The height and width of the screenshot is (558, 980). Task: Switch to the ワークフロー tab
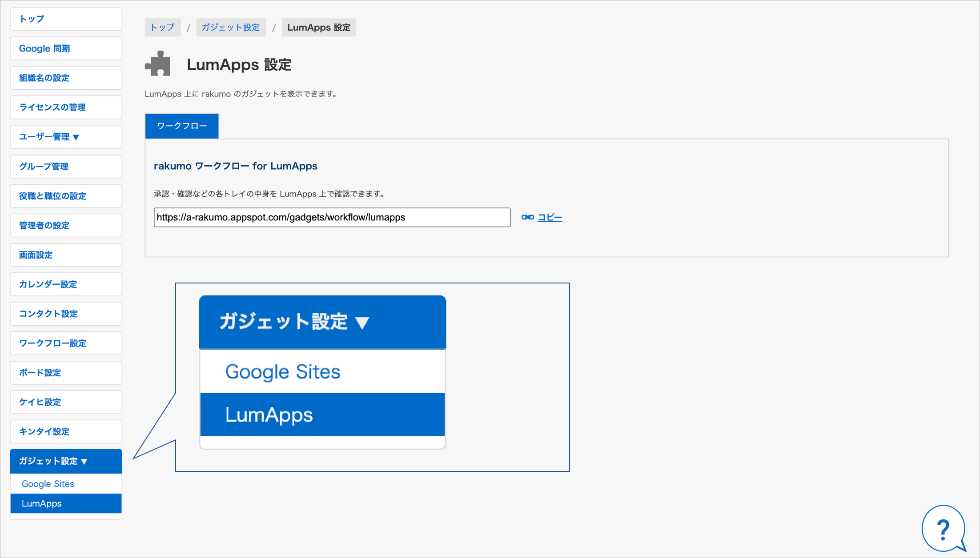182,126
